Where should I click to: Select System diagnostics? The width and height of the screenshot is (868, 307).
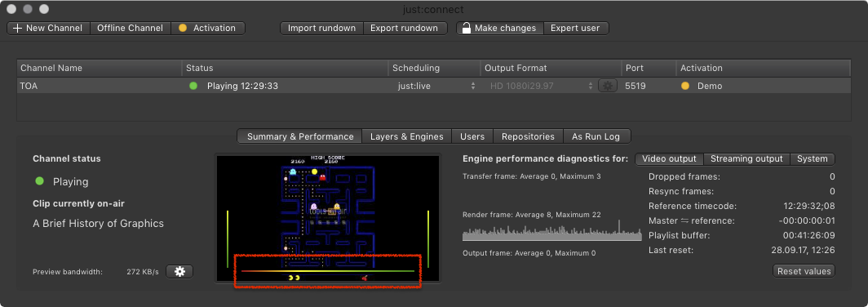pyautogui.click(x=812, y=159)
